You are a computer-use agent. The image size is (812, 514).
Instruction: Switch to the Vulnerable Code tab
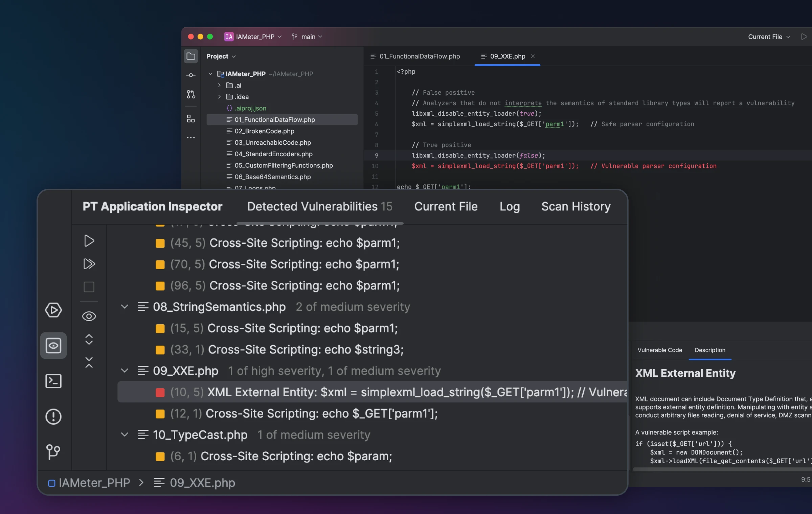[x=659, y=350]
